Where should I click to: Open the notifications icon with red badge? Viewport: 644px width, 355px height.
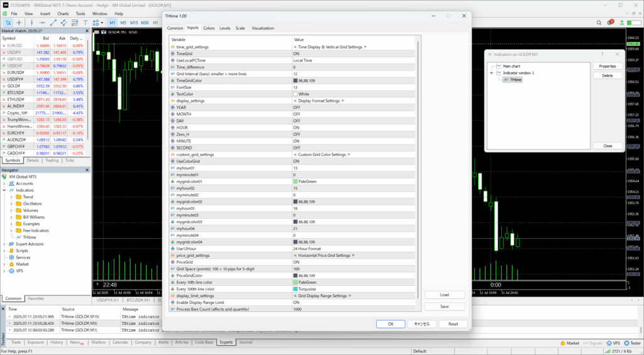click(610, 22)
